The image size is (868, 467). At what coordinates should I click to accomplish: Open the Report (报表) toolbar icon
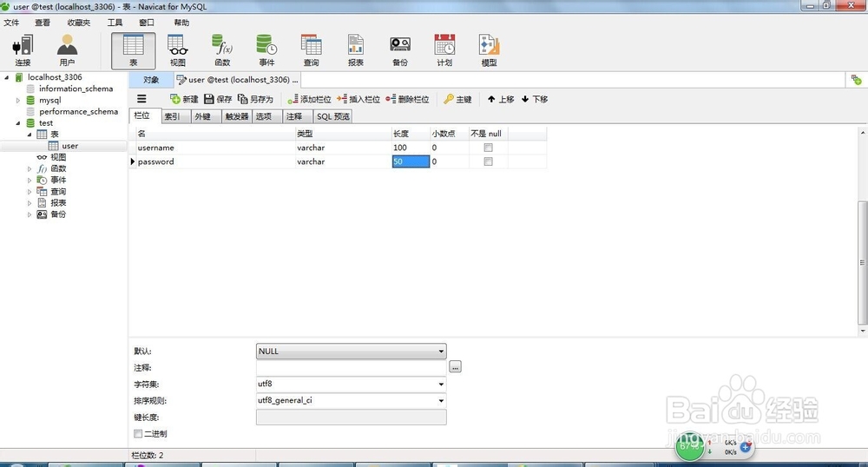click(355, 51)
